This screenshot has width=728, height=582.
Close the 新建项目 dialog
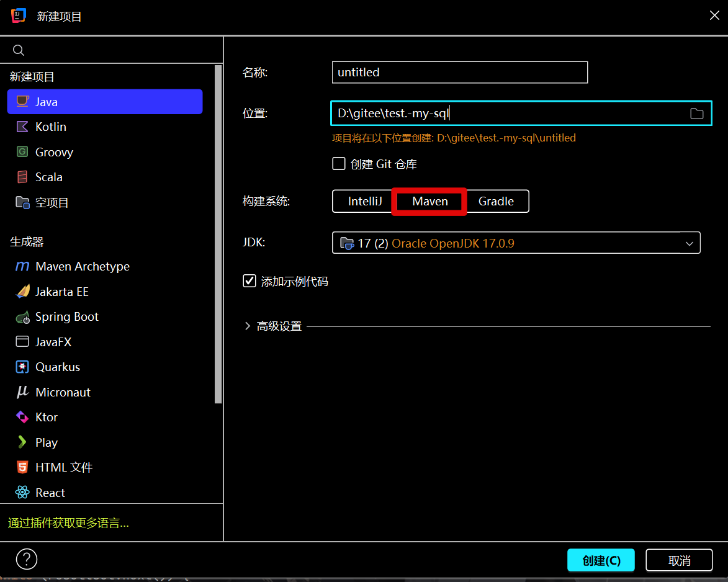tap(714, 16)
